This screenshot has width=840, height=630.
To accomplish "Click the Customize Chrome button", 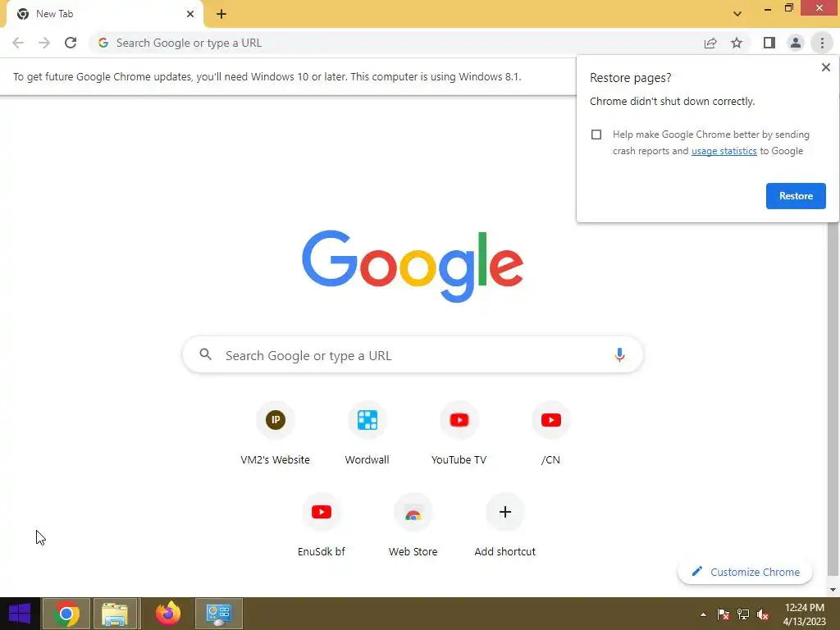I will pyautogui.click(x=745, y=572).
